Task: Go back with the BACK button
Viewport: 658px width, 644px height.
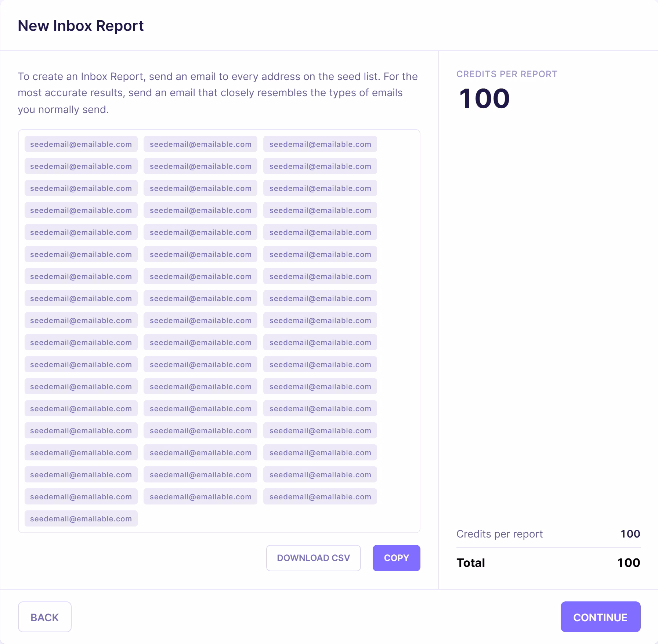Action: (x=44, y=617)
